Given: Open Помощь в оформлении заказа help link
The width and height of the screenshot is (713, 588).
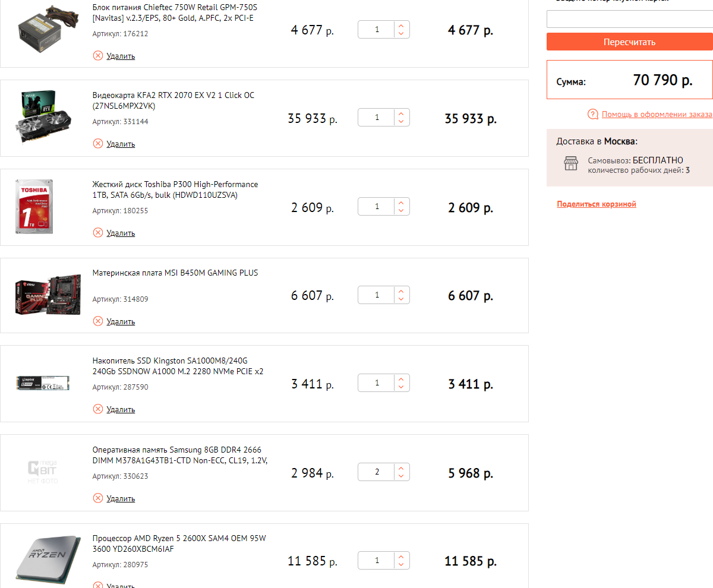Looking at the screenshot, I should [x=657, y=114].
